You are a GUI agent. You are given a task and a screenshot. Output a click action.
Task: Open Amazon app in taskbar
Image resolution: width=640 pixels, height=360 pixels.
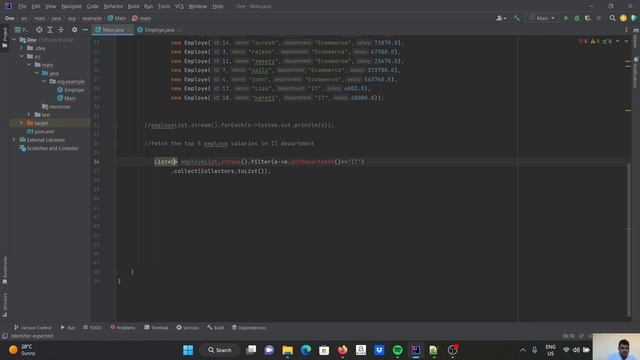[361, 350]
